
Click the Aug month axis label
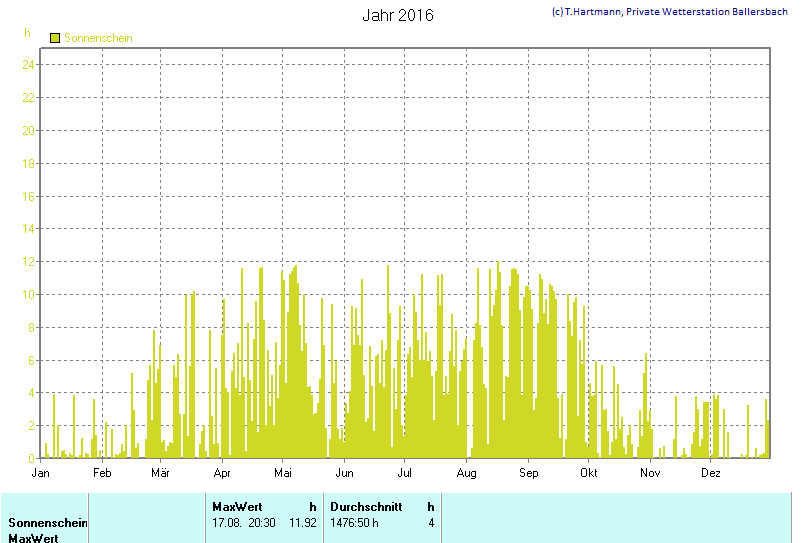pyautogui.click(x=467, y=472)
